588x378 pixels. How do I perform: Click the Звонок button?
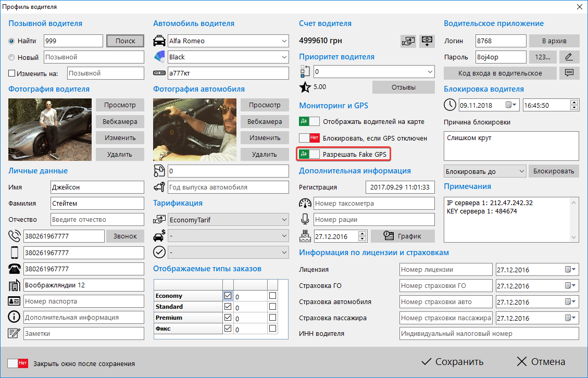(x=125, y=236)
